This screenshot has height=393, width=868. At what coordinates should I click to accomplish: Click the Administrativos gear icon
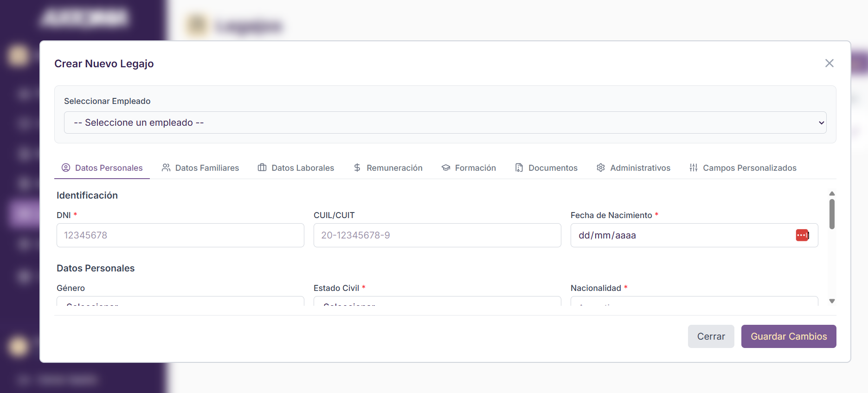[x=601, y=168]
